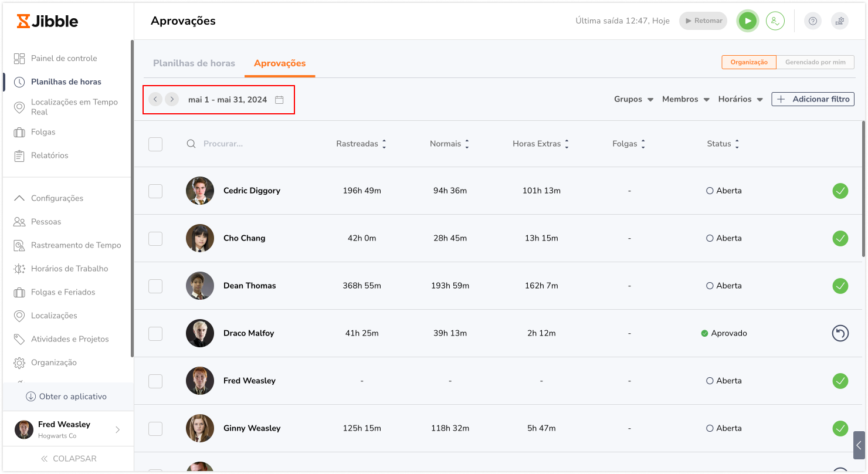Click the Adicionar filtro button
The image size is (868, 474).
[x=812, y=99]
